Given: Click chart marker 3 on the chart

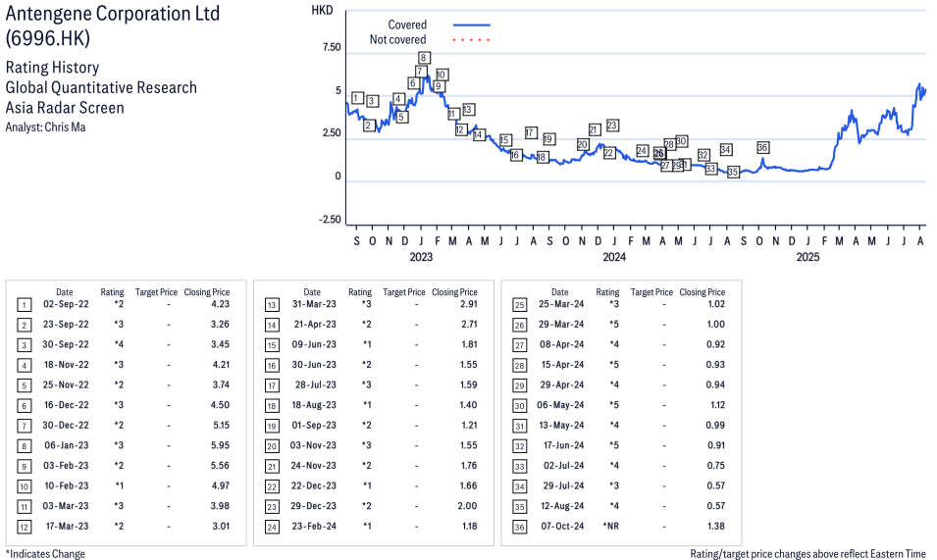Looking at the screenshot, I should click(x=372, y=101).
